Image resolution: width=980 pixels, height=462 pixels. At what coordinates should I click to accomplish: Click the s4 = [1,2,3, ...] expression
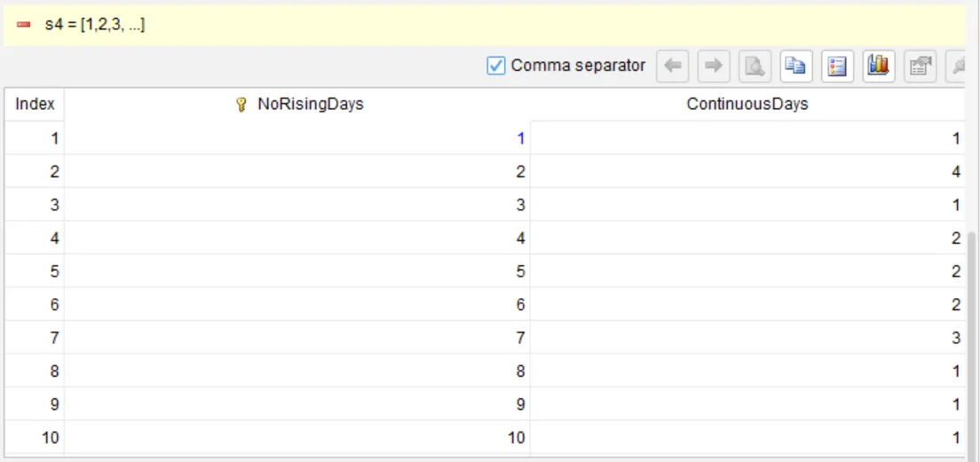click(94, 25)
